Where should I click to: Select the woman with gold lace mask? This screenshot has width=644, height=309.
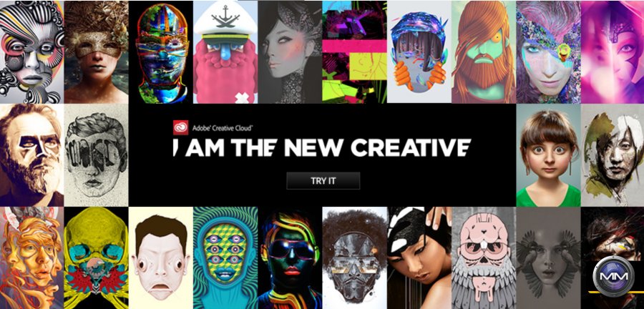(x=96, y=52)
